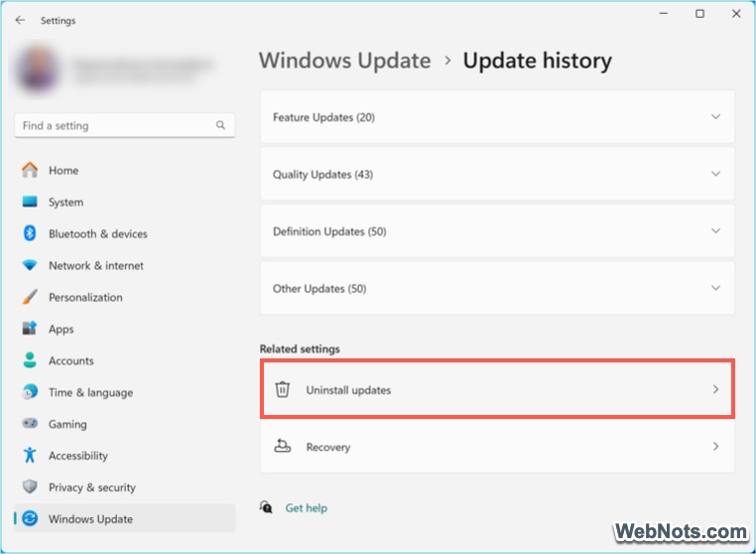Click the blurred profile avatar picture
The image size is (756, 554).
[39, 69]
